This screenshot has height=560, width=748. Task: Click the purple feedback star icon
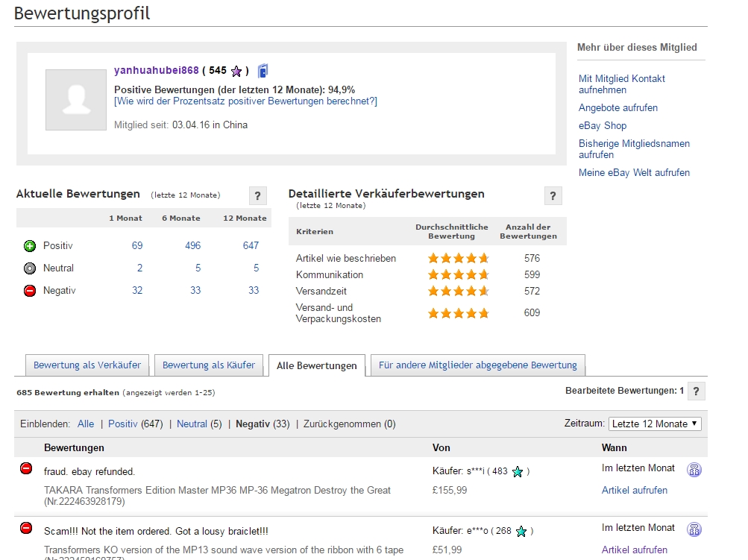[x=236, y=72]
